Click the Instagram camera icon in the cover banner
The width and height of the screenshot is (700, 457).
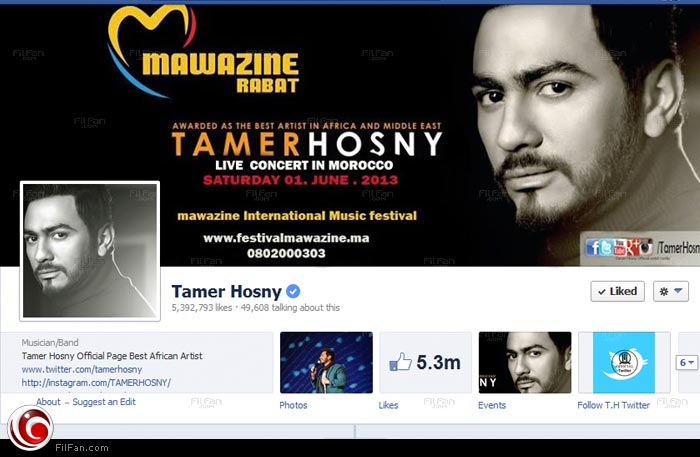pyautogui.click(x=646, y=247)
